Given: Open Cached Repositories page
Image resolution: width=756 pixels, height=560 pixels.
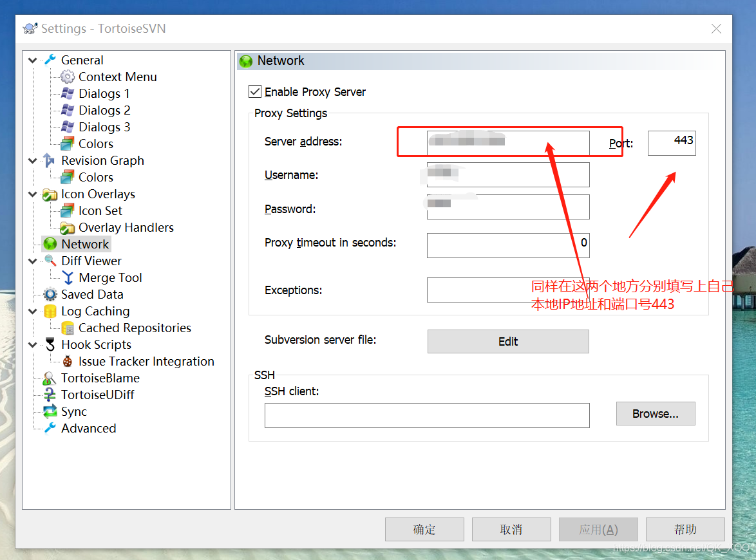Looking at the screenshot, I should pyautogui.click(x=135, y=328).
